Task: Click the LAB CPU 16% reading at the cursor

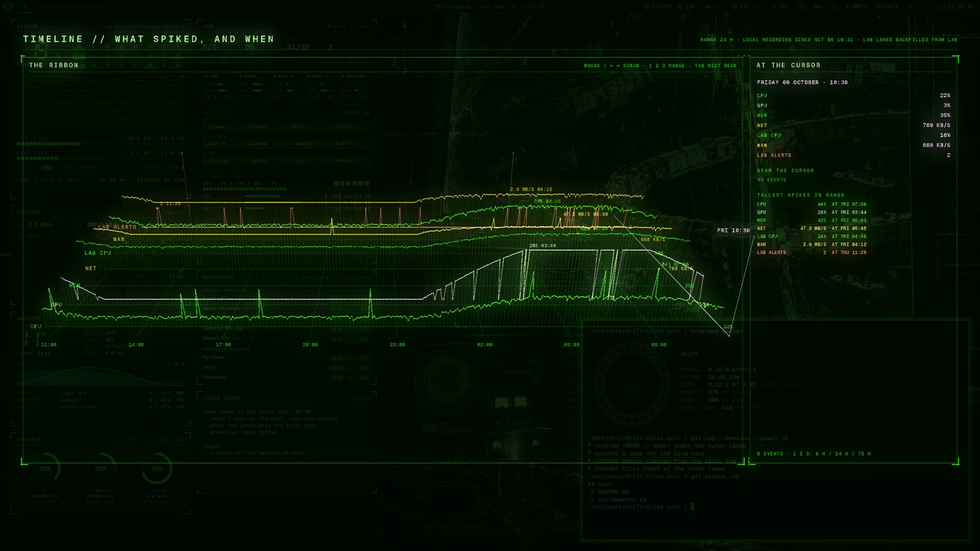Action: click(854, 135)
